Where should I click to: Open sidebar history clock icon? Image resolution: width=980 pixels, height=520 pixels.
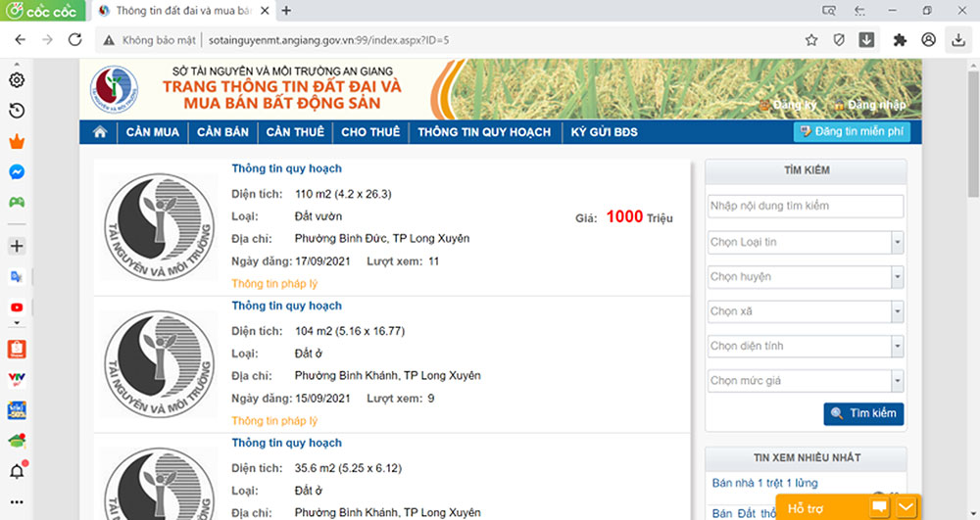tap(17, 111)
